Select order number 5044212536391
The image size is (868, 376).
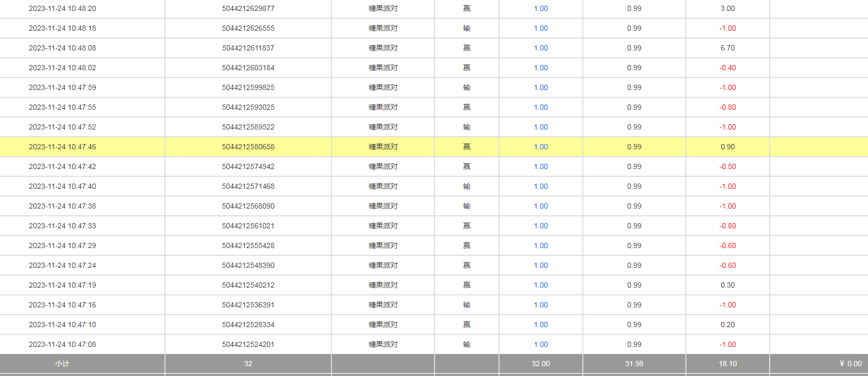coord(248,305)
